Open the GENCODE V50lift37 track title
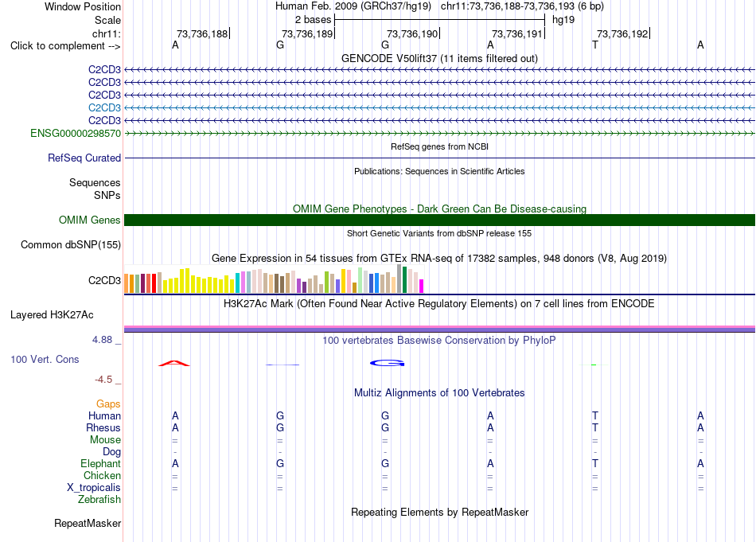The height and width of the screenshot is (542, 756). tap(439, 58)
